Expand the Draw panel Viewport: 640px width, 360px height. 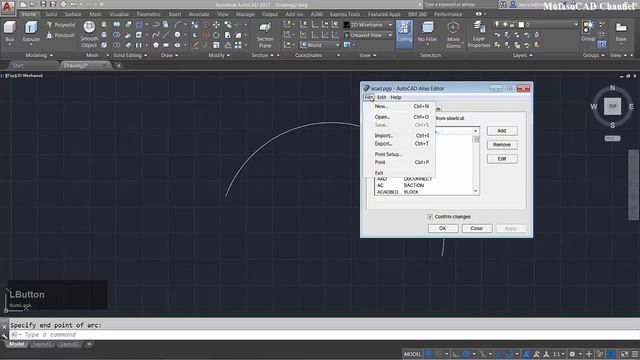tap(169, 55)
